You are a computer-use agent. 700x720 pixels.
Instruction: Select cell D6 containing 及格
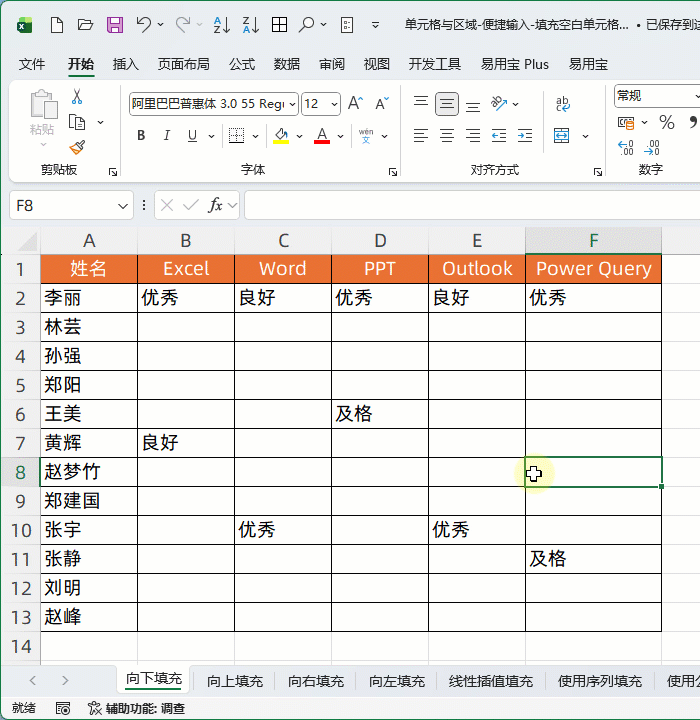(x=380, y=414)
